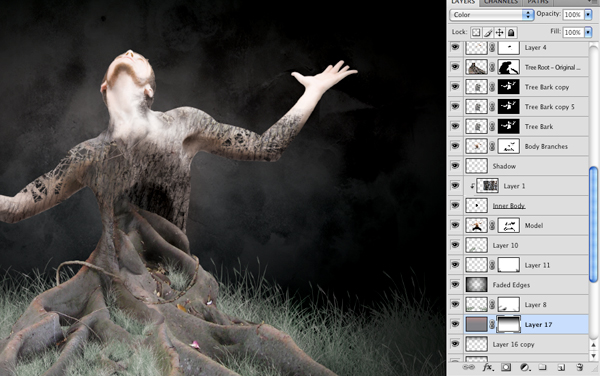
Task: Lock all with padlock icon
Action: [x=511, y=33]
